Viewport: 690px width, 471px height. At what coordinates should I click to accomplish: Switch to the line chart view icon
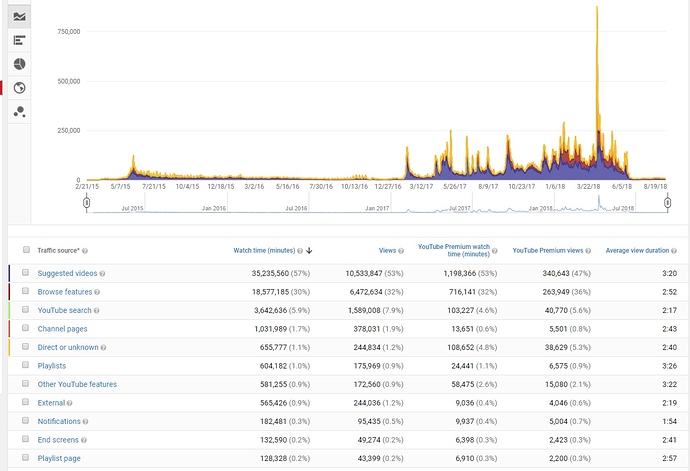(19, 17)
